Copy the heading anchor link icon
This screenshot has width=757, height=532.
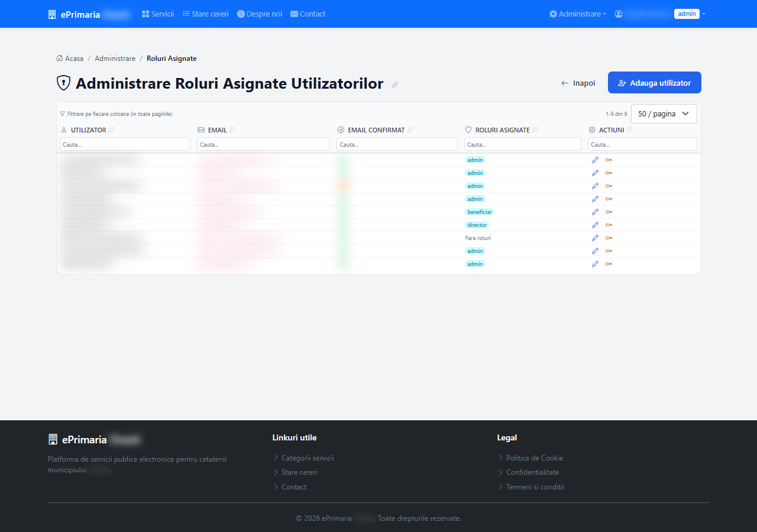[x=394, y=85]
